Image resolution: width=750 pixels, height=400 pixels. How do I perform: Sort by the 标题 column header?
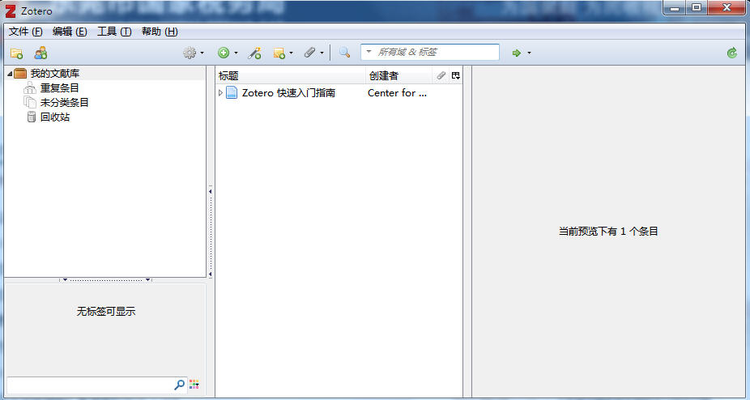tap(290, 76)
